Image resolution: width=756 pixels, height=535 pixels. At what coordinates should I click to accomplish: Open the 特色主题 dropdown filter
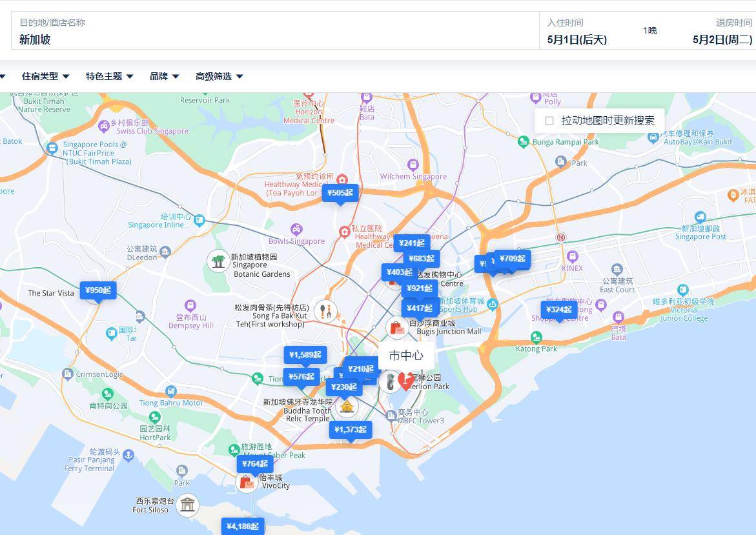(x=109, y=76)
